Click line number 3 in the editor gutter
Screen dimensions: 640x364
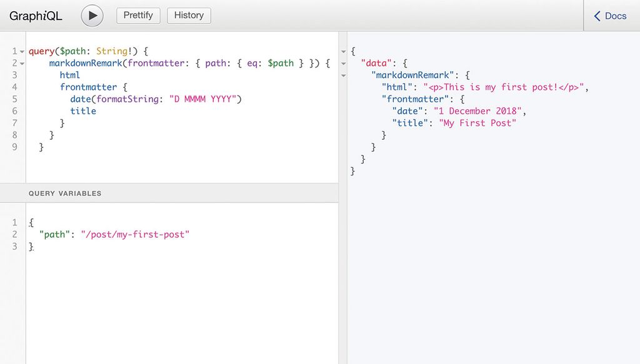pos(14,74)
